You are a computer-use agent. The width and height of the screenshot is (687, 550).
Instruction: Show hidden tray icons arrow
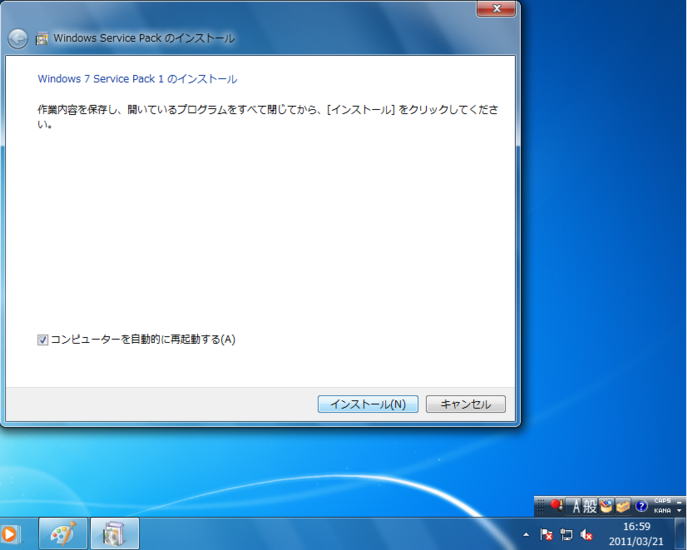(526, 535)
